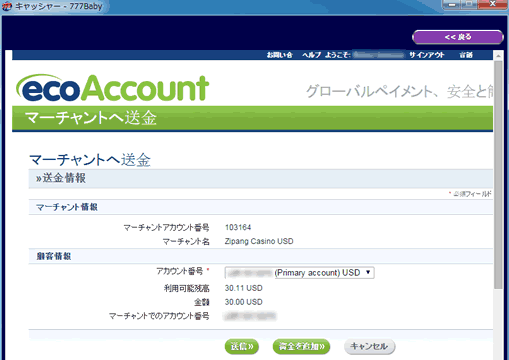Click the 利用可能残高 label
Screen dimensions: 509x360
click(x=187, y=288)
